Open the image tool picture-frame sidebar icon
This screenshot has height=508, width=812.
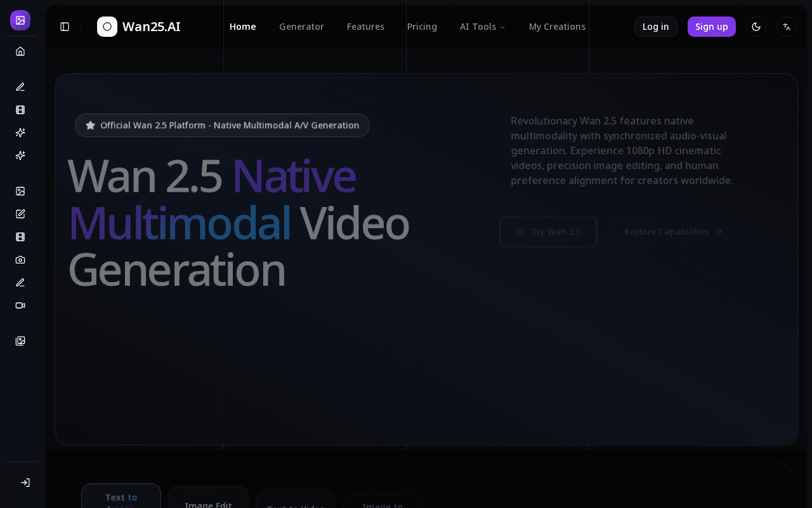coord(20,191)
